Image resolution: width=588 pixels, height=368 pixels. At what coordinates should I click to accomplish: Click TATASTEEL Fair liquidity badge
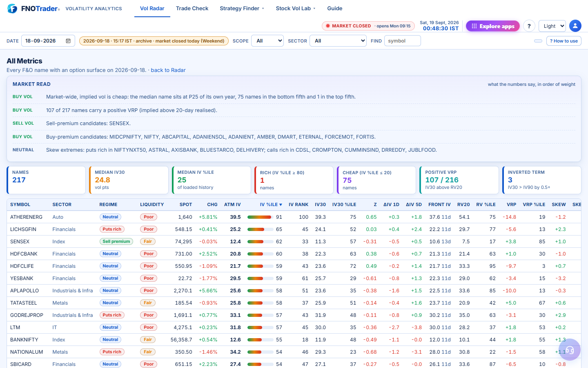click(x=148, y=303)
